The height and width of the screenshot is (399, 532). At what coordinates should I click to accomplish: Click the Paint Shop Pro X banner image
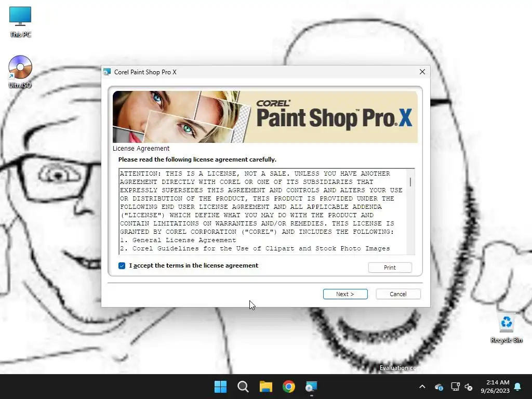click(x=265, y=117)
